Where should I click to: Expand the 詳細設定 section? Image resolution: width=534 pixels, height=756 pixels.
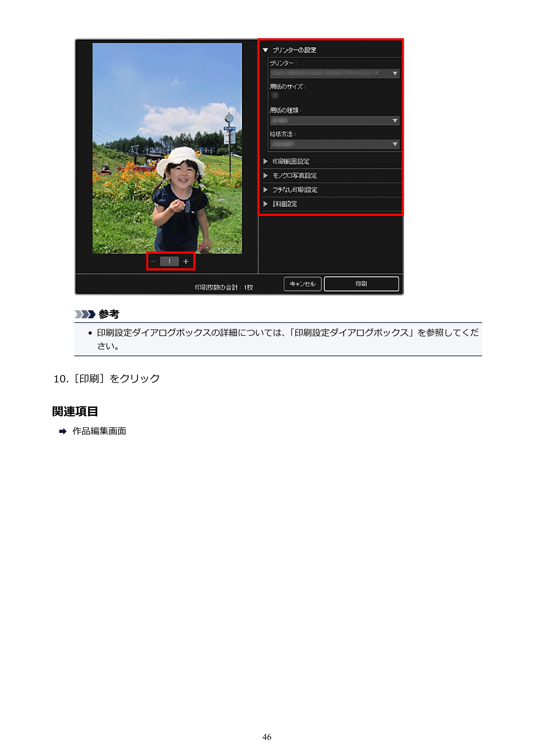[x=265, y=204]
